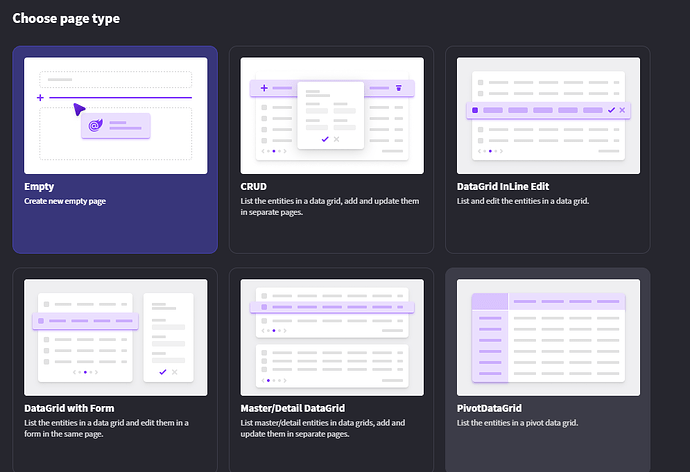Click the purple cursor arrow in Empty preview

click(x=80, y=110)
